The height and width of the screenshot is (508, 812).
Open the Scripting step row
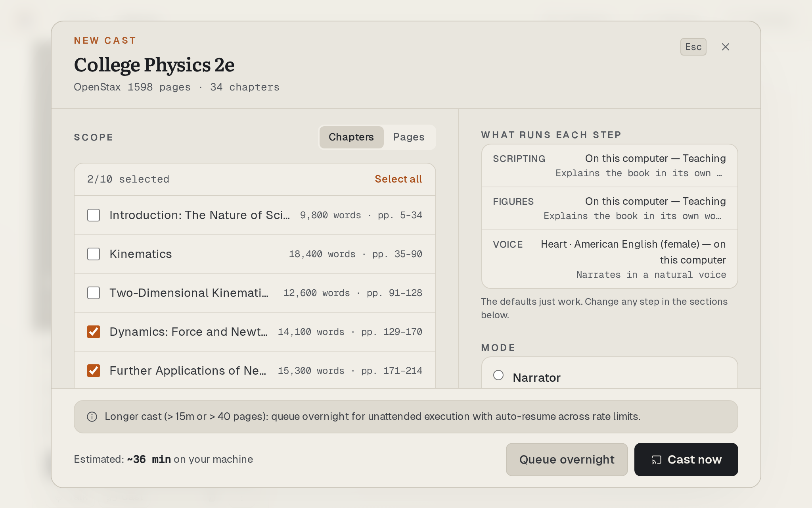(x=609, y=165)
